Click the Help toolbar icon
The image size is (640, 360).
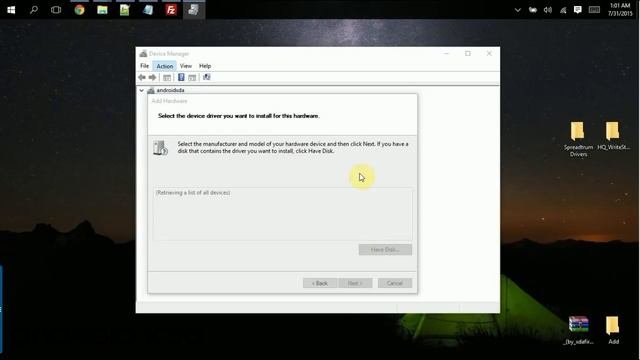point(181,77)
